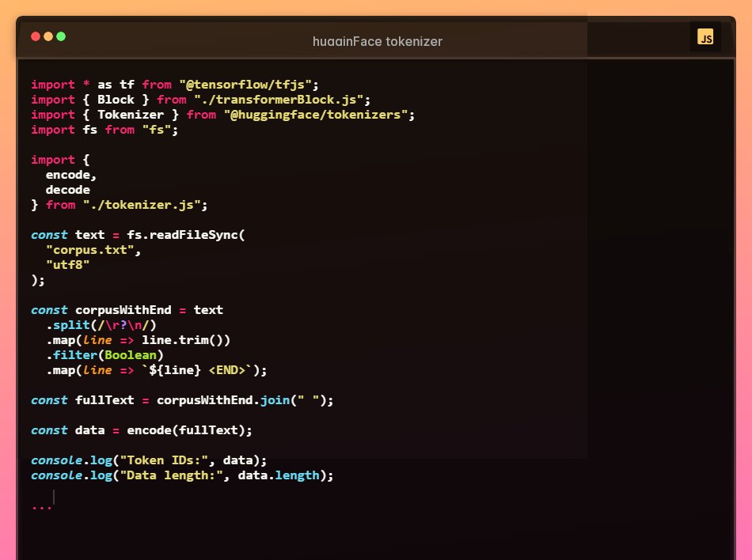Image resolution: width=752 pixels, height=560 pixels.
Task: Click the JS language badge icon
Action: point(705,37)
